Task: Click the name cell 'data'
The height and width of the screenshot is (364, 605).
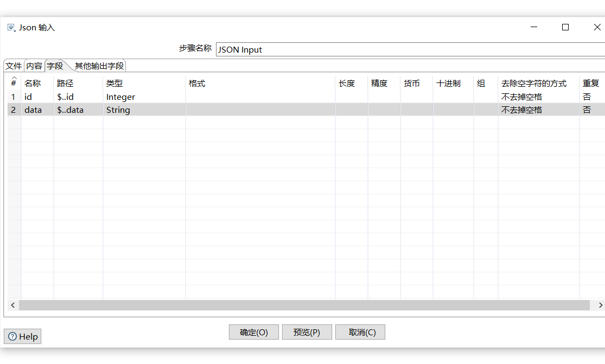Action: click(x=37, y=110)
